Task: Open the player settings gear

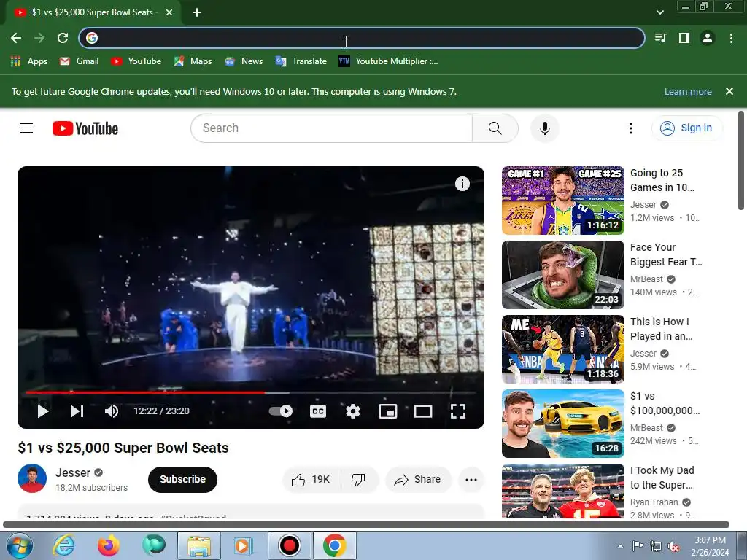Action: [352, 411]
